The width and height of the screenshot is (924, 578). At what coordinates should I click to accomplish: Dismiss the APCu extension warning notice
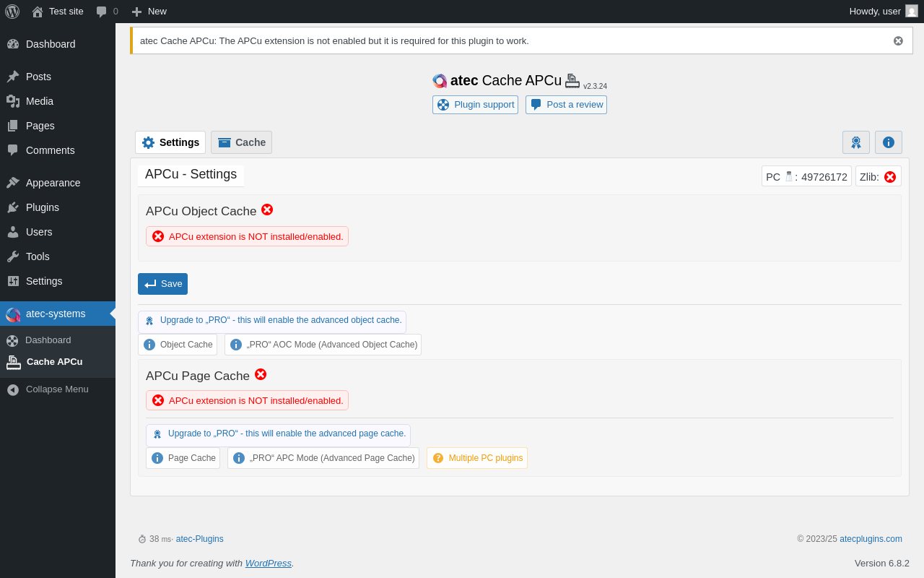click(898, 41)
